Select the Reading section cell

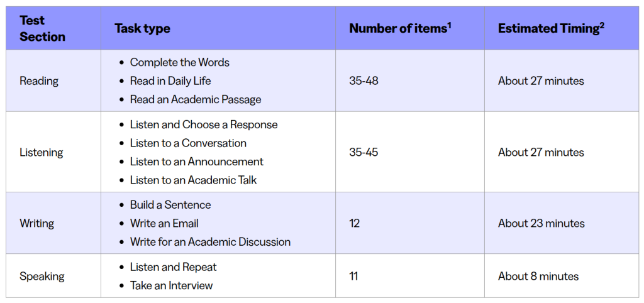[x=39, y=81]
